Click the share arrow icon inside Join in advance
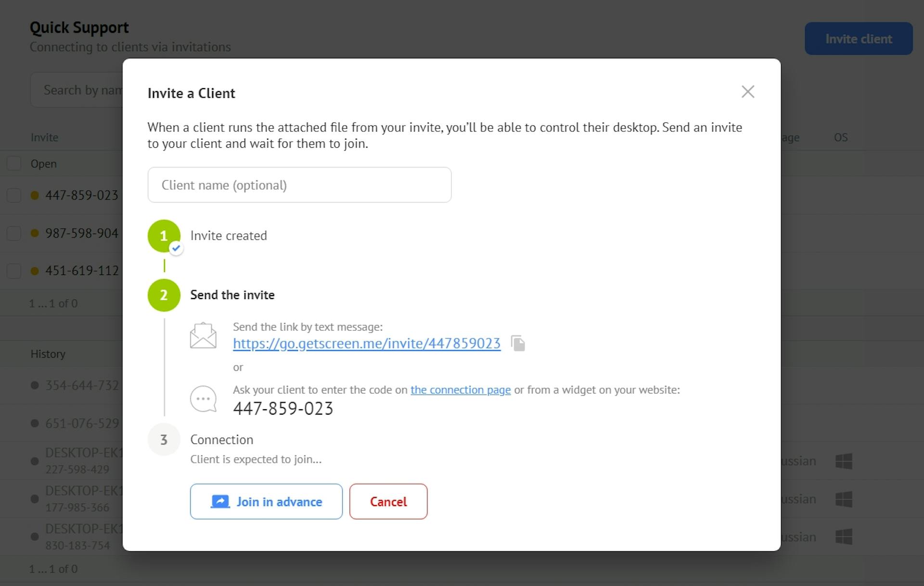The width and height of the screenshot is (924, 586). pyautogui.click(x=219, y=501)
